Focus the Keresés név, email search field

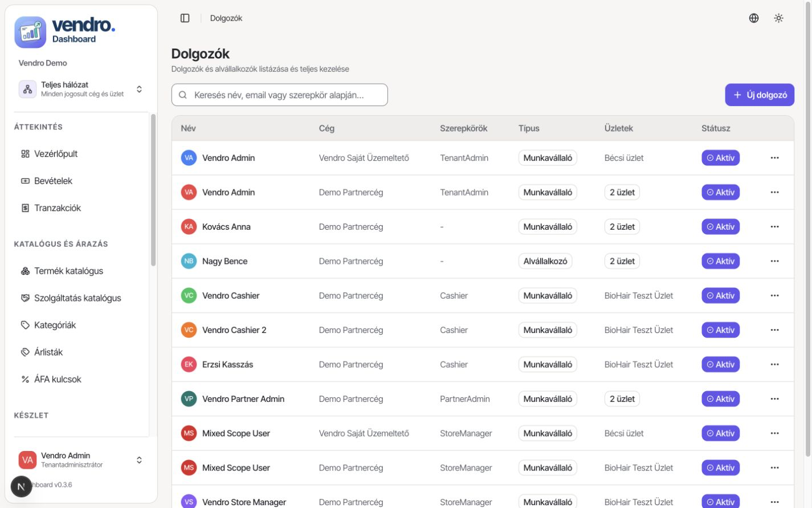279,95
